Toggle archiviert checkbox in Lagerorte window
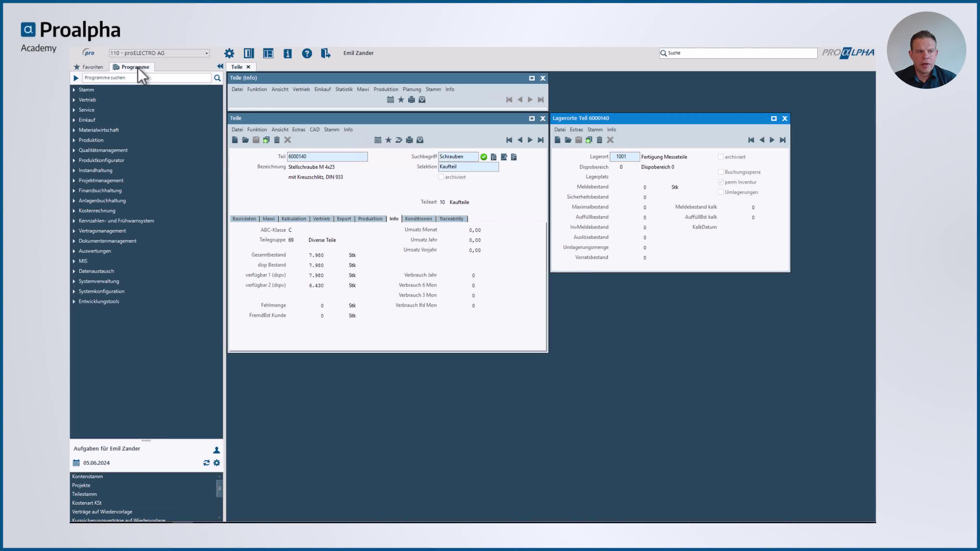 [720, 157]
